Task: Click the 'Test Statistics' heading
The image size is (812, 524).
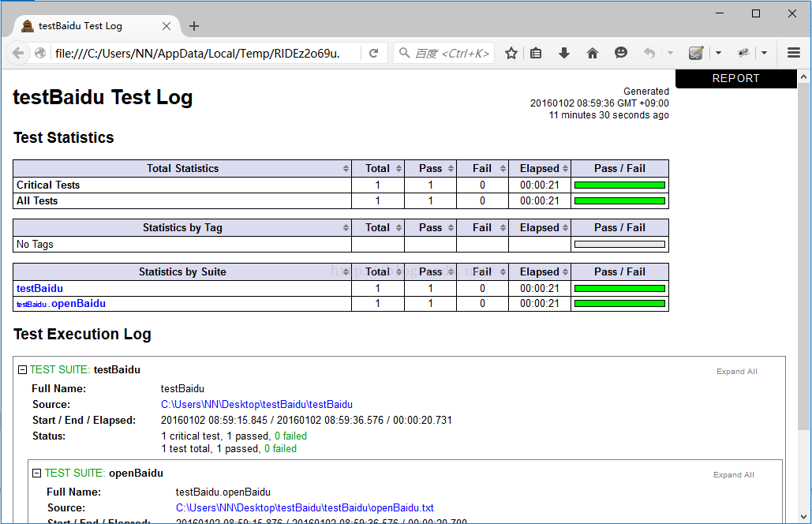Action: (x=64, y=138)
